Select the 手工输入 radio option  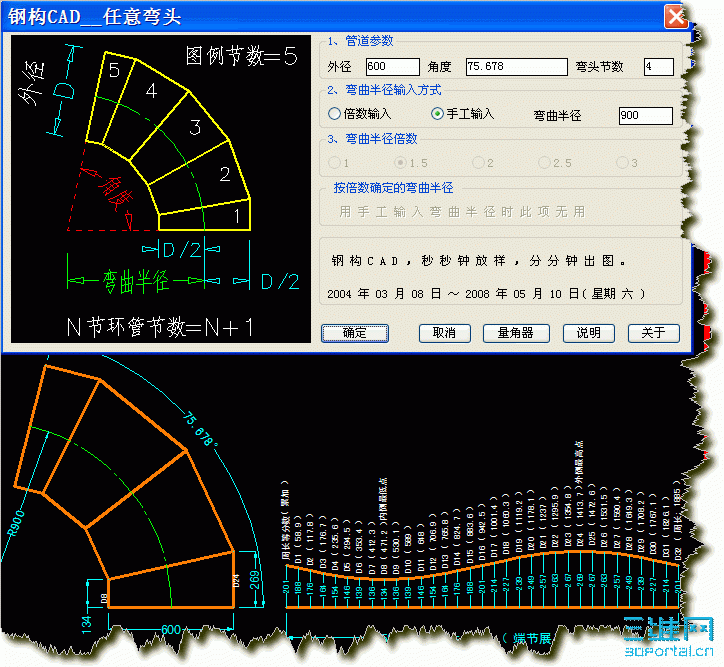[463, 114]
